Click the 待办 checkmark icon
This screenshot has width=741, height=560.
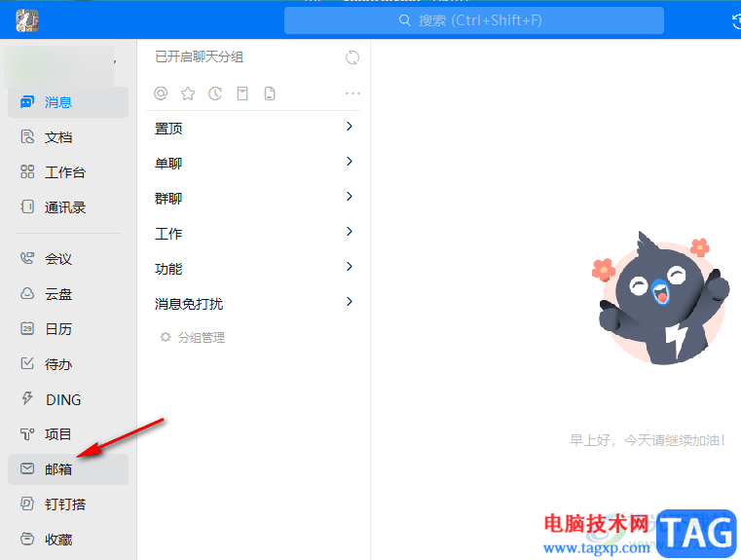pyautogui.click(x=27, y=363)
